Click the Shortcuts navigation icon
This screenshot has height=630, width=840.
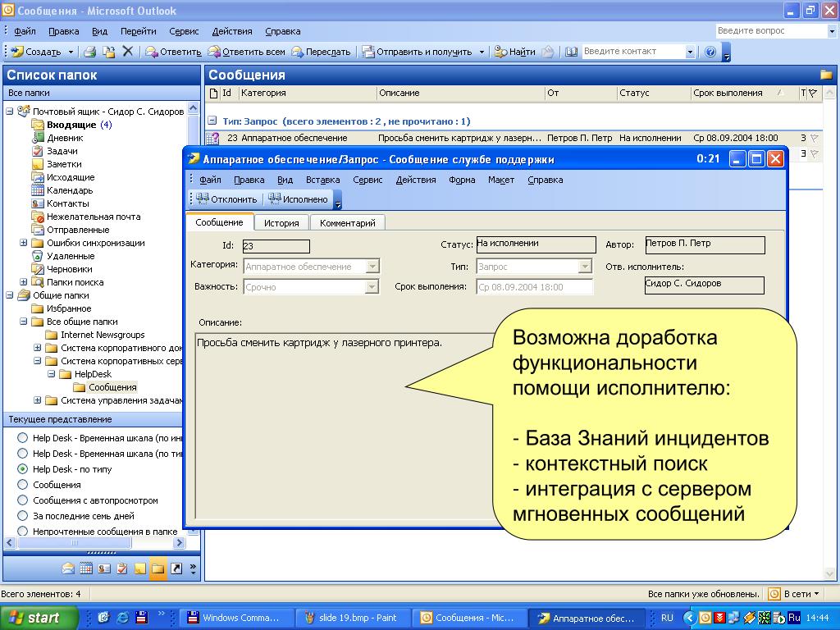pos(176,569)
